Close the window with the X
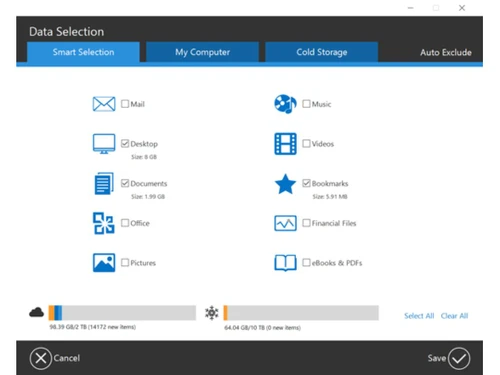 [x=462, y=8]
